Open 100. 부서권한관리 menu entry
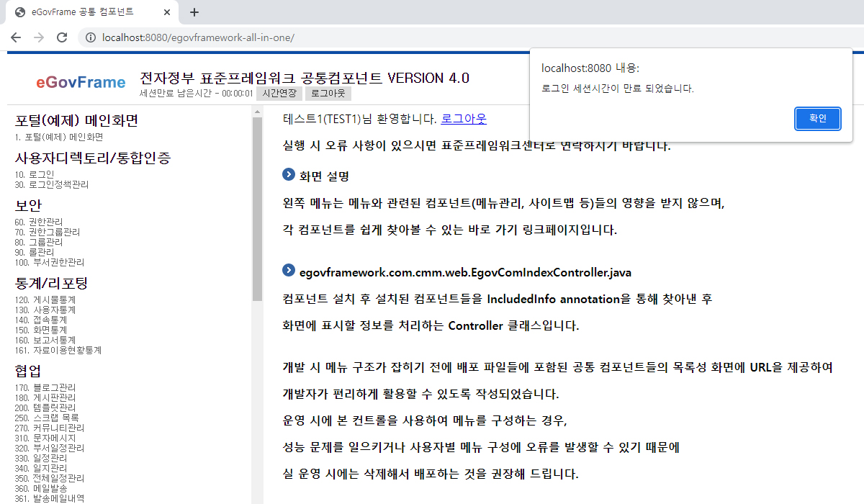864x504 pixels. click(49, 262)
